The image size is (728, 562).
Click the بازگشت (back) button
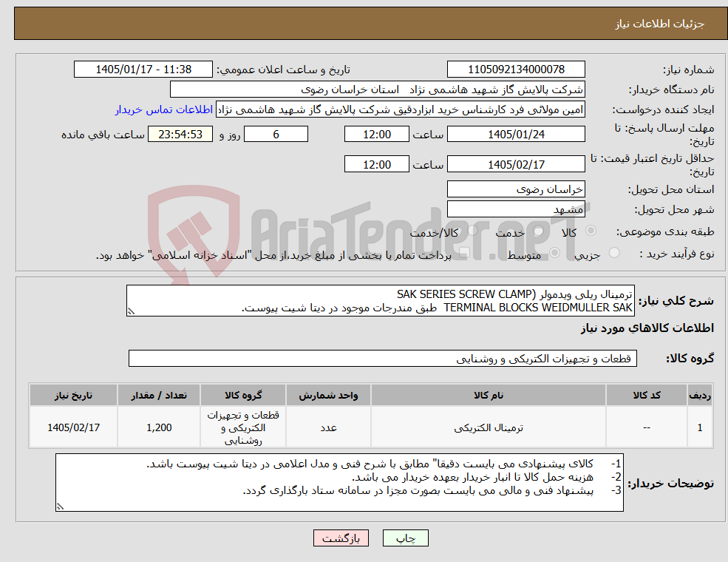point(341,538)
